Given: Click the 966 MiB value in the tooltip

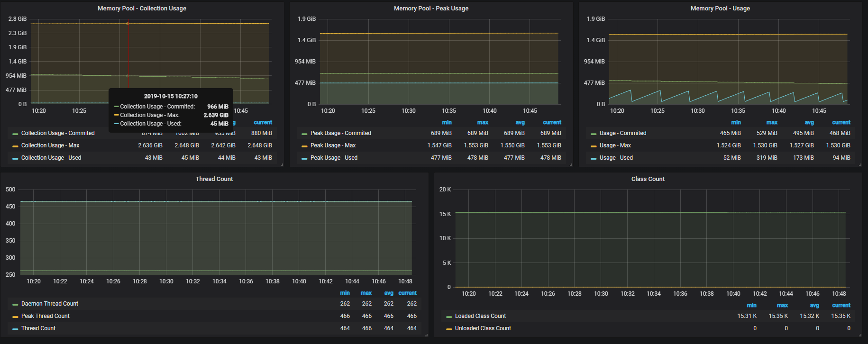Looking at the screenshot, I should pyautogui.click(x=218, y=107).
